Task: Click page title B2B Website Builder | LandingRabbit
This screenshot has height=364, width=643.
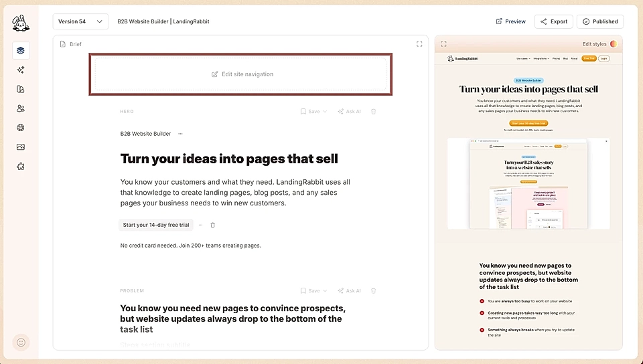Action: 163,21
